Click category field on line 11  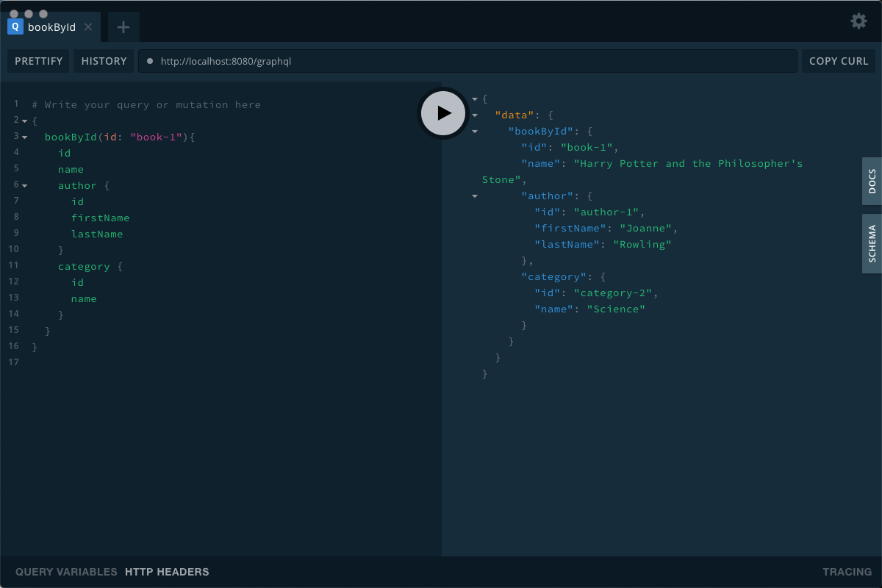[x=84, y=266]
